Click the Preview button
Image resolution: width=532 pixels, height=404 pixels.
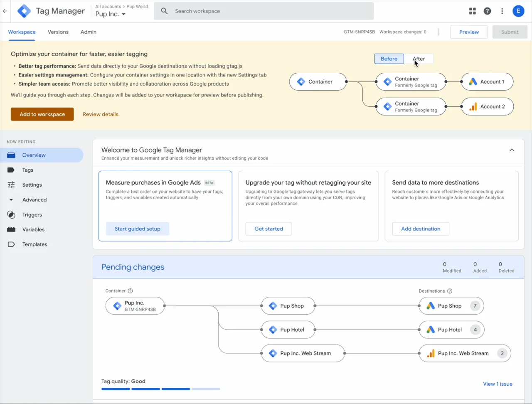click(x=469, y=32)
